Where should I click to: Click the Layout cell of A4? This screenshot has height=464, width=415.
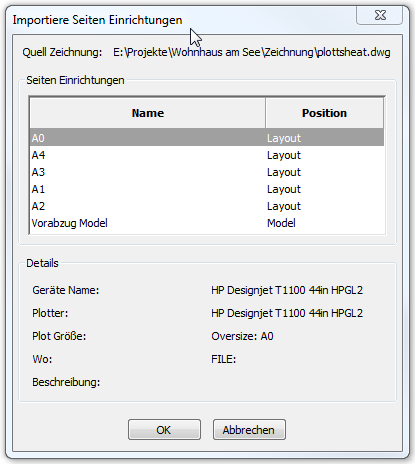coord(284,155)
